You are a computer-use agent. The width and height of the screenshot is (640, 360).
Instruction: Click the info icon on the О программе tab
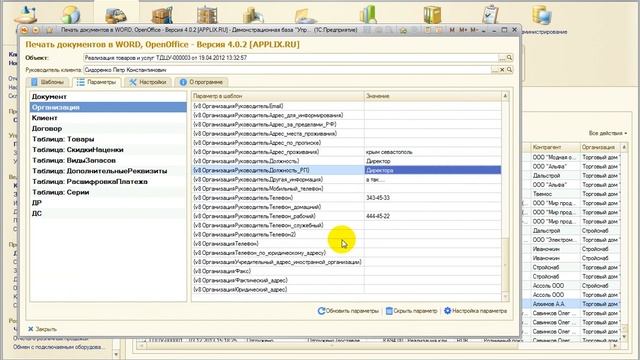183,82
